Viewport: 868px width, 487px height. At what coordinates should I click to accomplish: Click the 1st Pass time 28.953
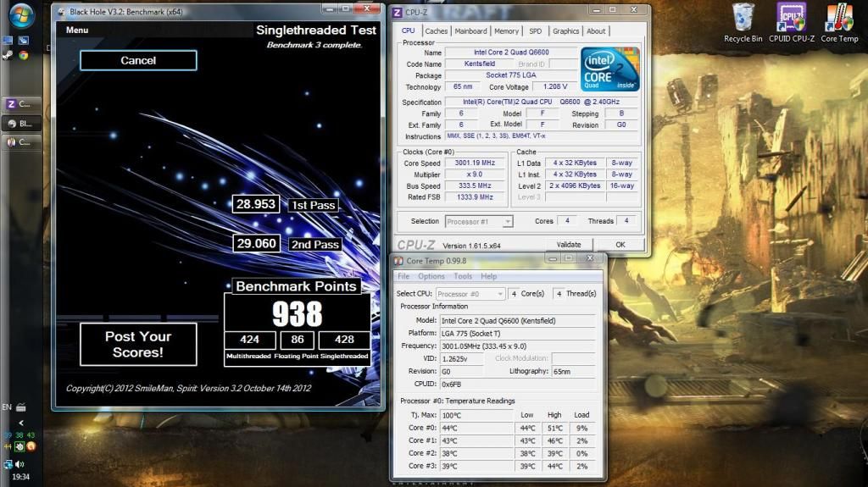coord(256,204)
